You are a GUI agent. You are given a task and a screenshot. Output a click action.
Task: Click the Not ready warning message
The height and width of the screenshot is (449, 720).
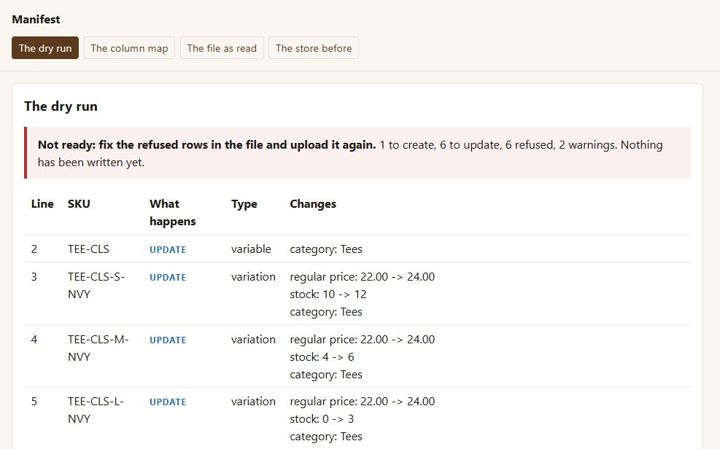357,153
